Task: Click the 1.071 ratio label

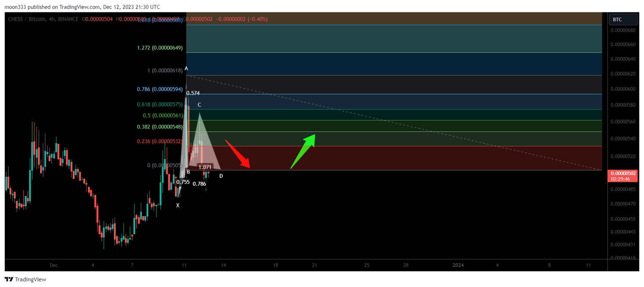Action: point(205,167)
